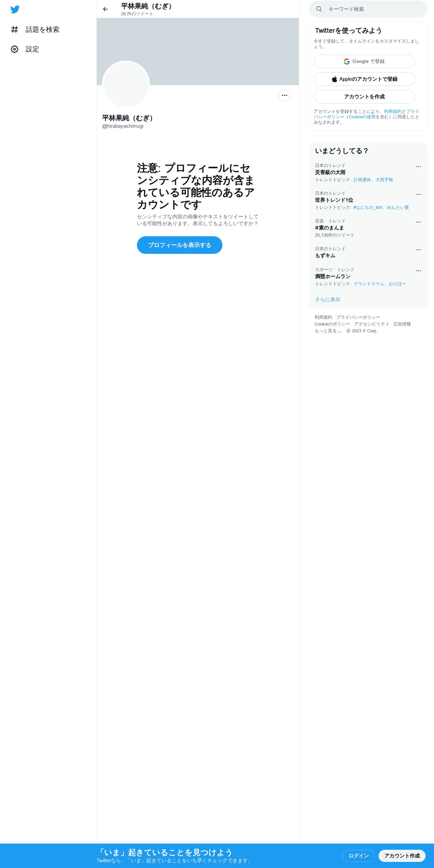Click the profile avatar thumbnail

(x=126, y=85)
